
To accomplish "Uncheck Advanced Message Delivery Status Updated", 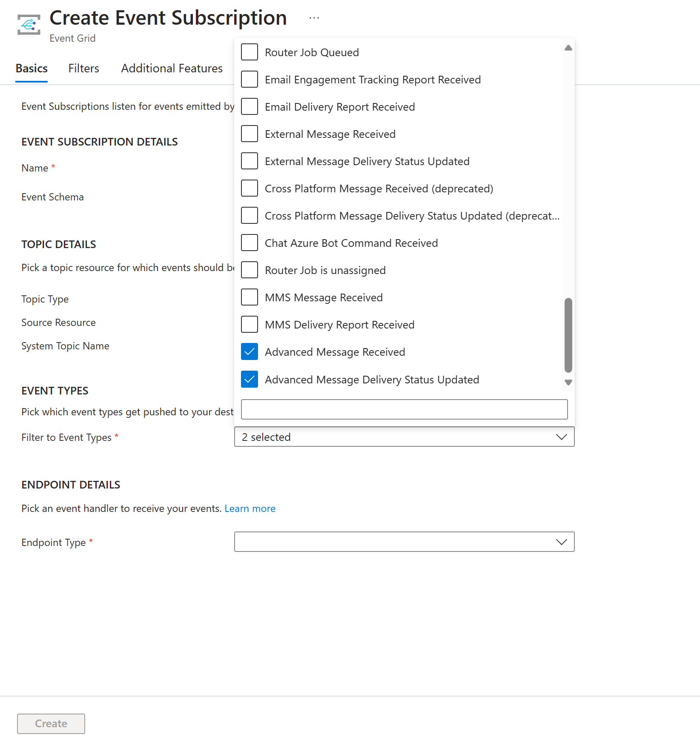I will tap(250, 380).
